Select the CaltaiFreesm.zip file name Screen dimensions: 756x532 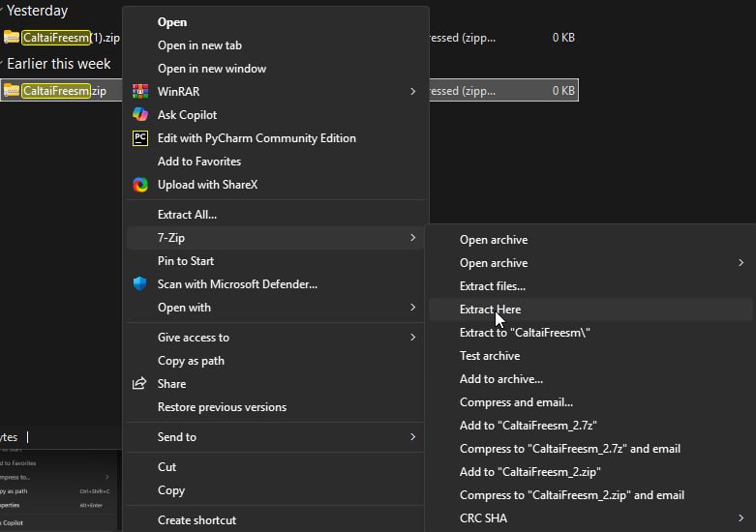click(64, 91)
